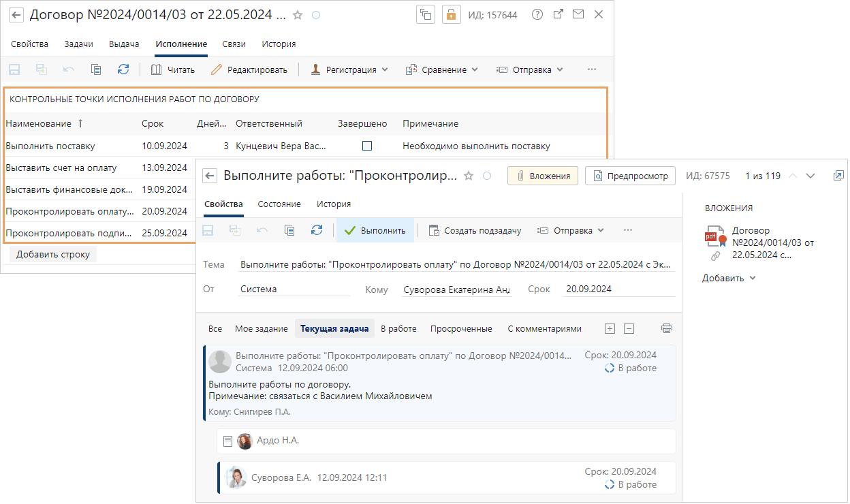The height and width of the screenshot is (504, 850).
Task: Click the lock icon in contract header
Action: coord(452,15)
